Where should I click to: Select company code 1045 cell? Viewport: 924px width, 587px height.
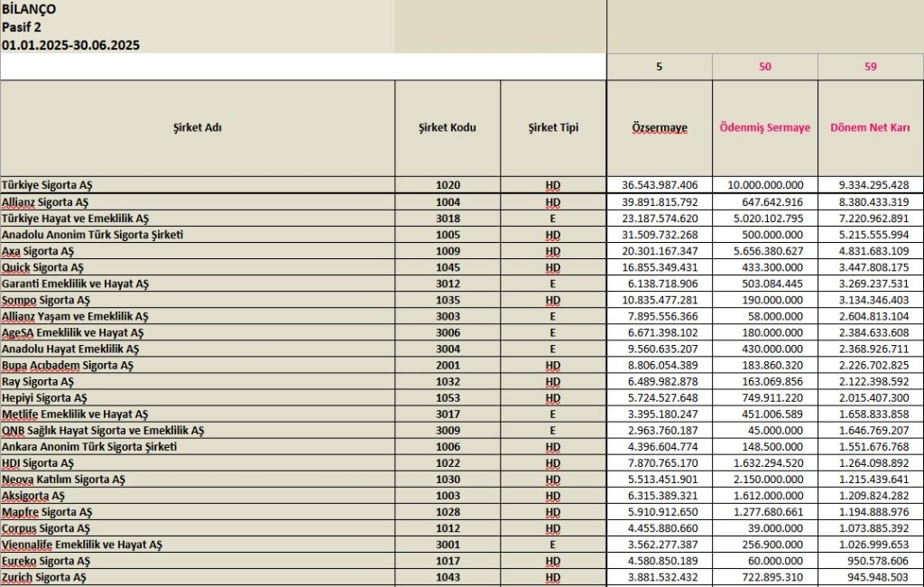[448, 267]
